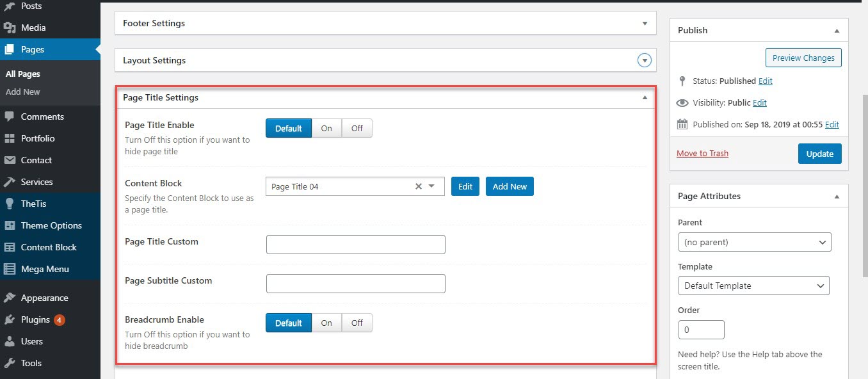Collapse the Page Attributes box arrow
Viewport: 868px width, 379px height.
(x=837, y=196)
